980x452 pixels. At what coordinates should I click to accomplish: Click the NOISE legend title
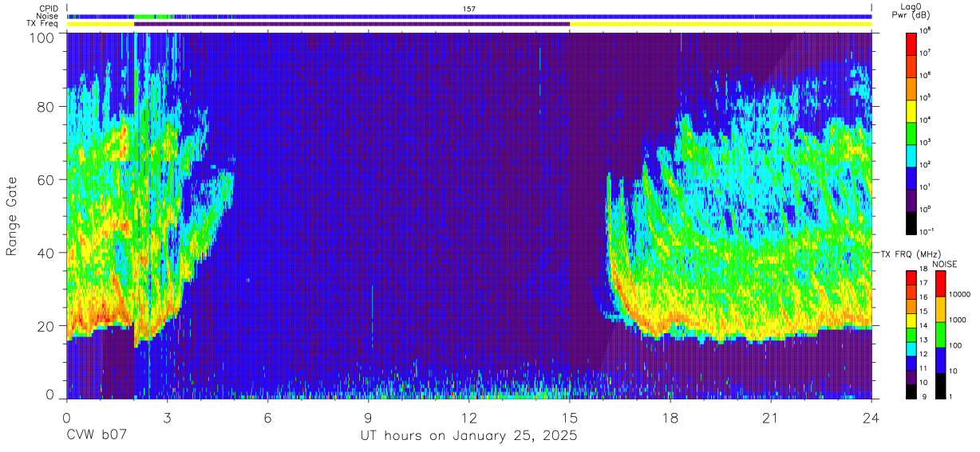945,264
